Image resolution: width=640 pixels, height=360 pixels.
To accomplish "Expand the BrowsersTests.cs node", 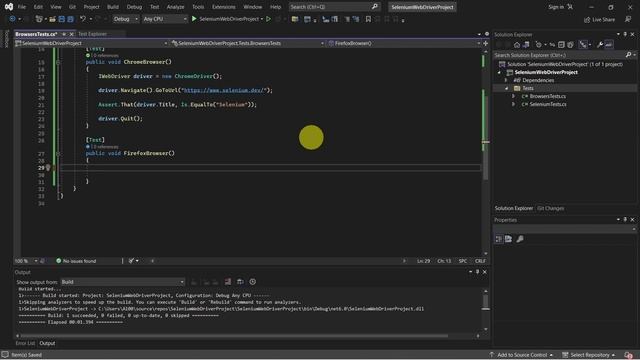I will pos(513,96).
